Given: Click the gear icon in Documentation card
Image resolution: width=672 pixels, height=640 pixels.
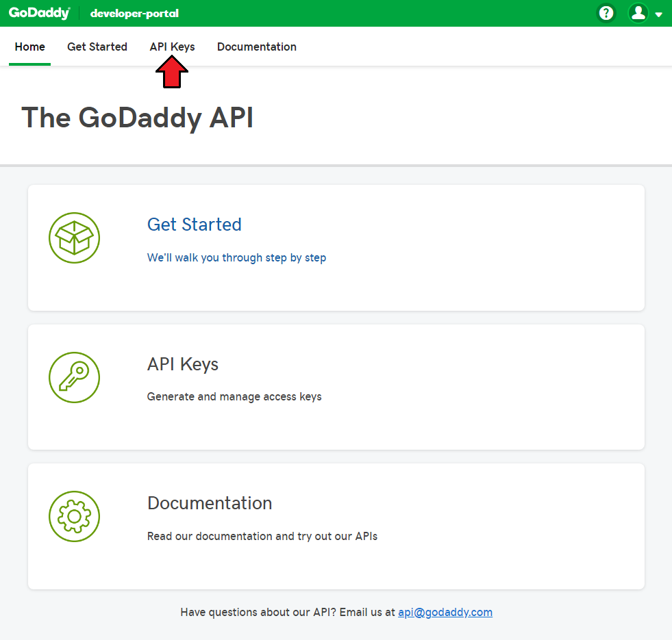Looking at the screenshot, I should pos(74,516).
